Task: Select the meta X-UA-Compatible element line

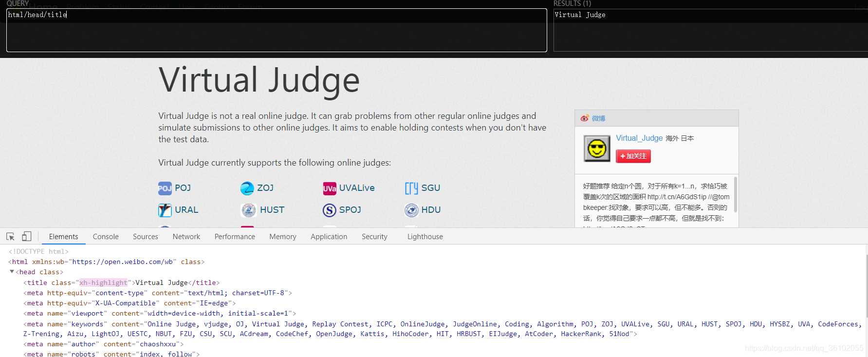Action: (129, 303)
